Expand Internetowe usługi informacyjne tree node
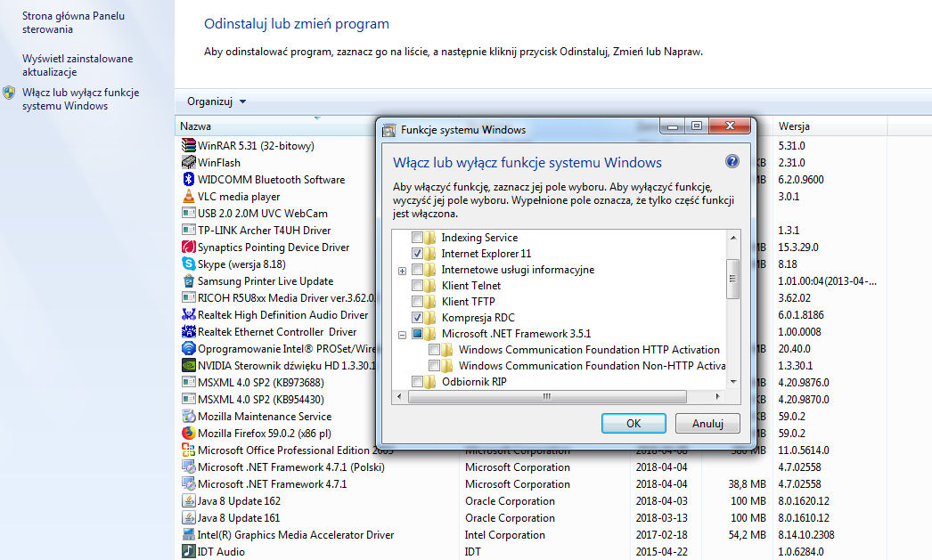932x560 pixels. (x=403, y=270)
